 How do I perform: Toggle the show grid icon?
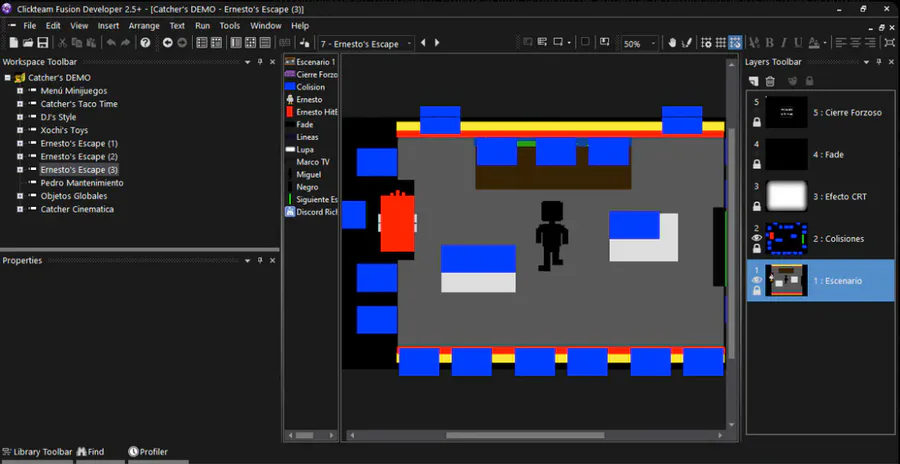720,42
